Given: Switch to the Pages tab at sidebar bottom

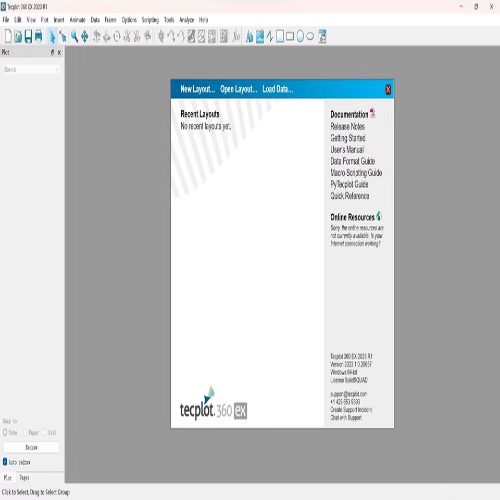Looking at the screenshot, I should click(24, 478).
